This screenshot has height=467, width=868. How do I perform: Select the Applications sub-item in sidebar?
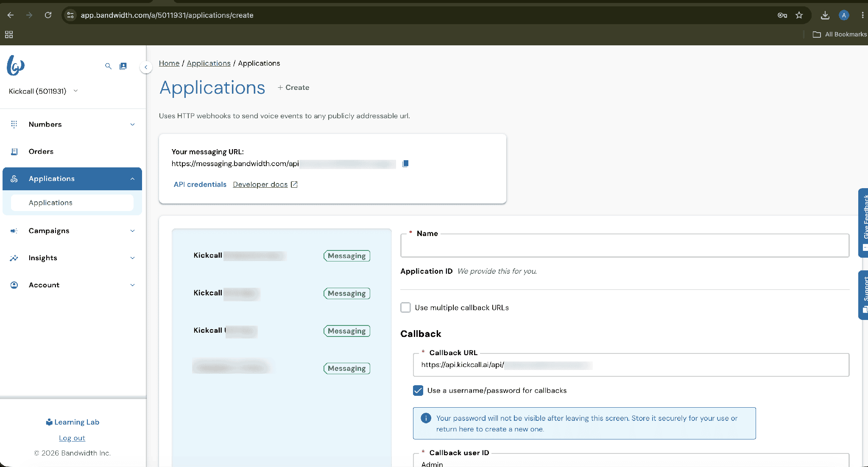point(72,203)
